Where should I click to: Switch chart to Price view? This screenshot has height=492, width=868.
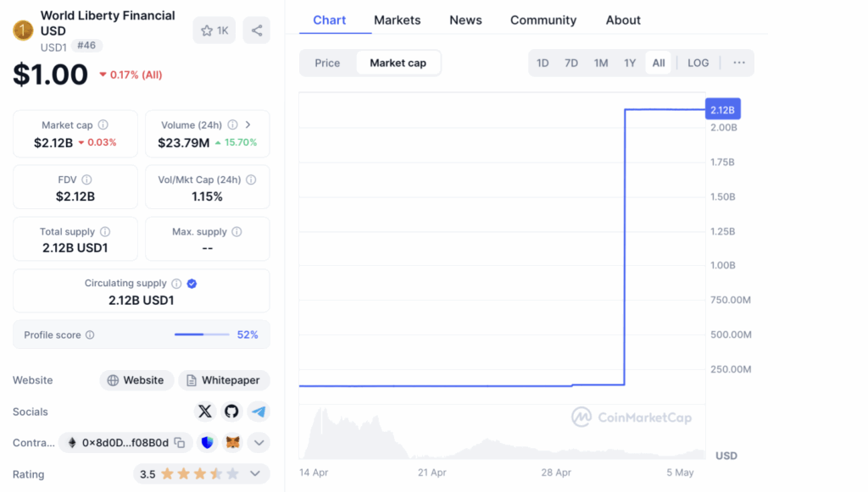pyautogui.click(x=327, y=63)
